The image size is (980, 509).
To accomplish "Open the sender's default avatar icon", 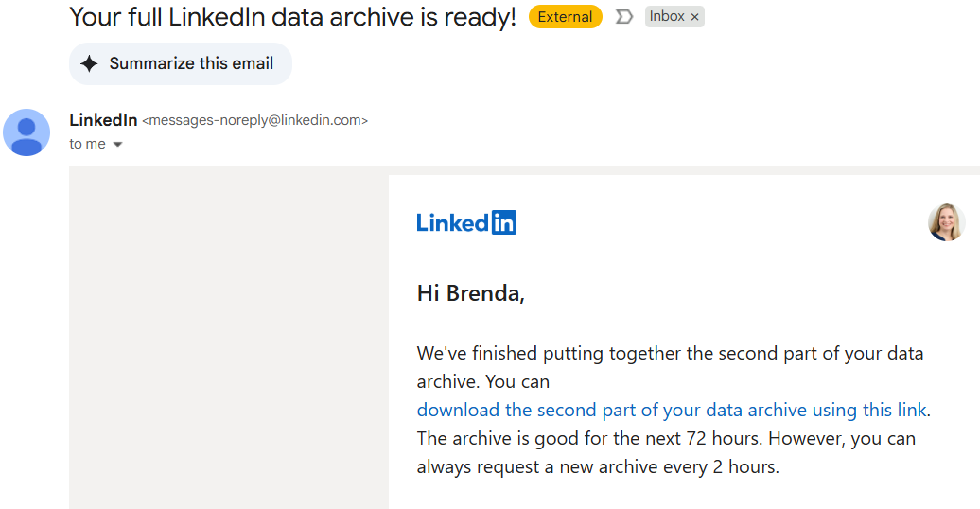I will click(26, 132).
